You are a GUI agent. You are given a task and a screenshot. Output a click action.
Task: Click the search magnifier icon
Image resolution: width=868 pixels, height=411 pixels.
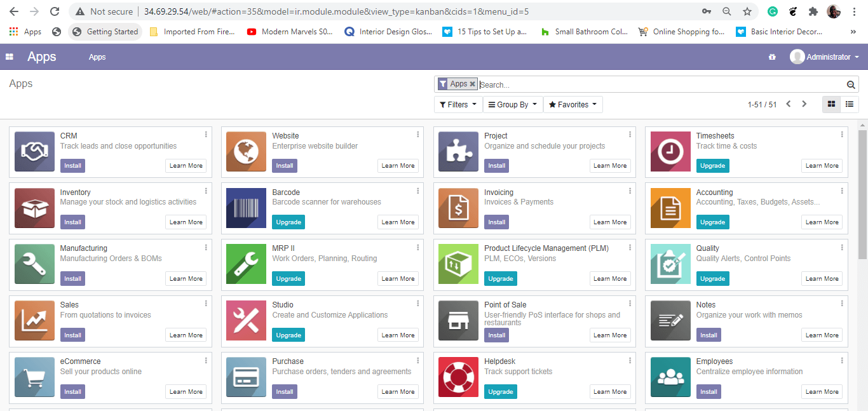[x=851, y=84]
